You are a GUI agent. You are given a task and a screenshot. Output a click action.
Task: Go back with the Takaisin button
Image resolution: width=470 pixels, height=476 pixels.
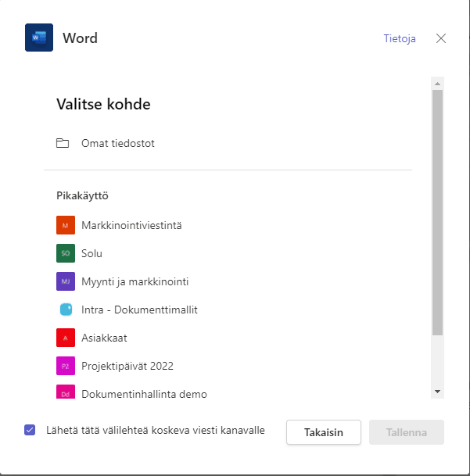(324, 432)
